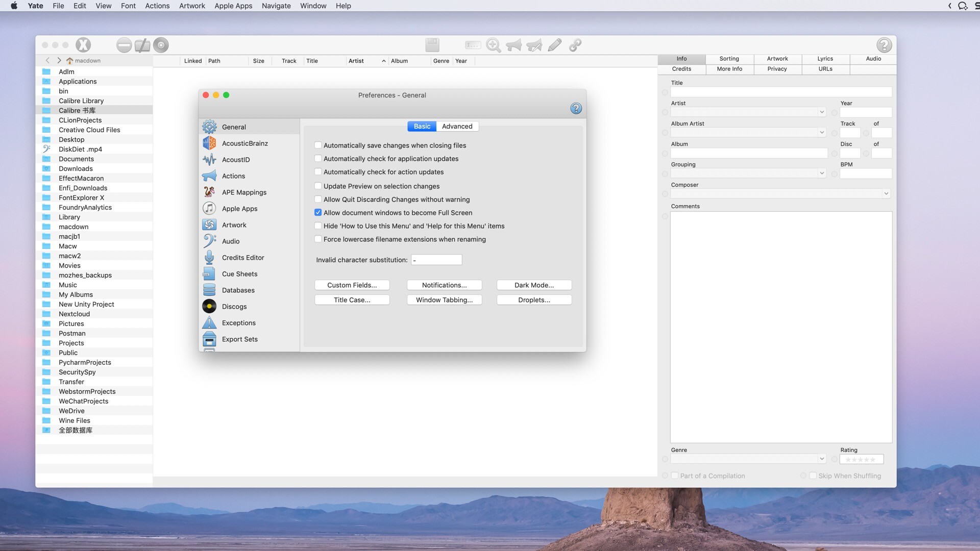
Task: Click the Export Sets mailbox icon
Action: pyautogui.click(x=210, y=339)
